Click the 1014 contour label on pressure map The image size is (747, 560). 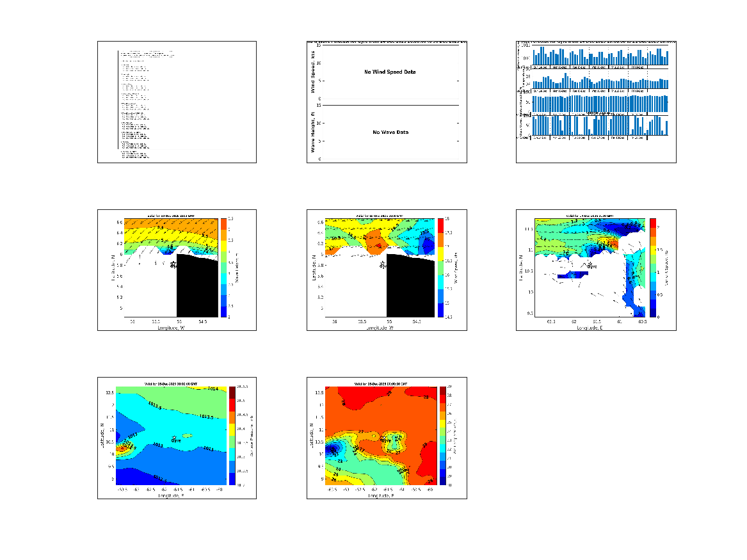[213, 389]
